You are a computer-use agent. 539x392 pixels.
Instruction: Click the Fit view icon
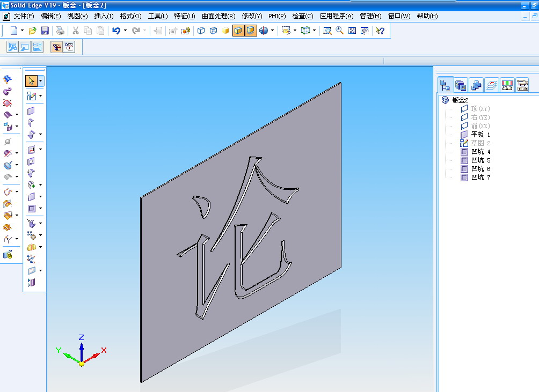(352, 31)
